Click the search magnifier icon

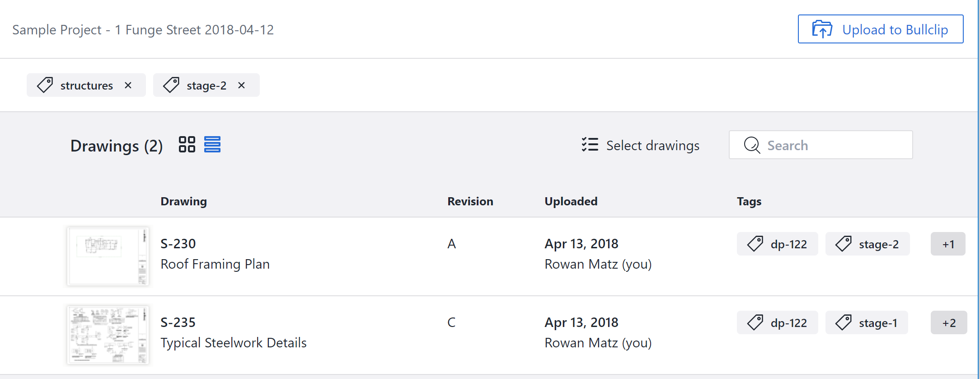(x=752, y=145)
